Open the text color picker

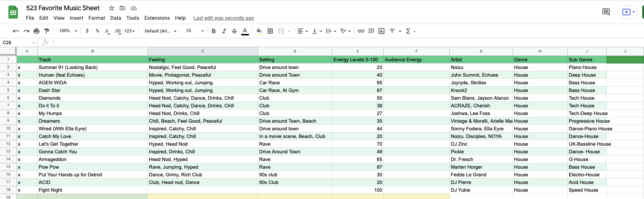(245, 31)
